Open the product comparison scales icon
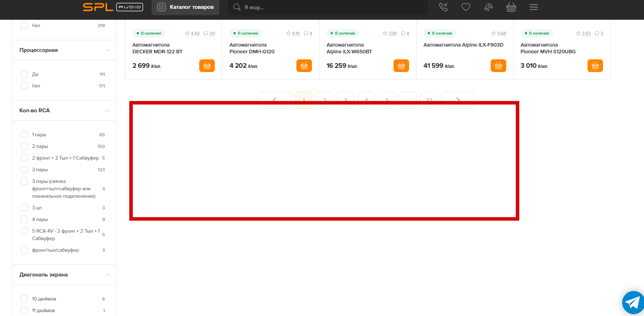The image size is (644, 316). click(x=489, y=7)
